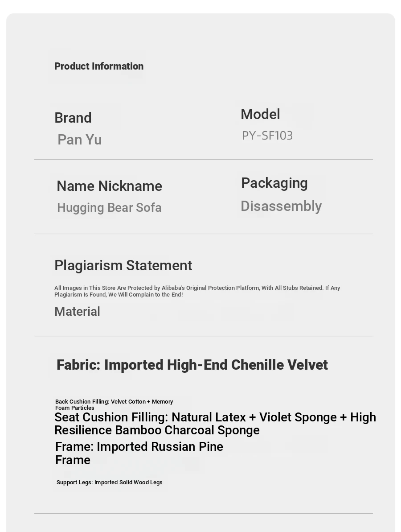This screenshot has height=532, width=401.
Task: Click the Back Cushion Filling description
Action: (x=114, y=404)
